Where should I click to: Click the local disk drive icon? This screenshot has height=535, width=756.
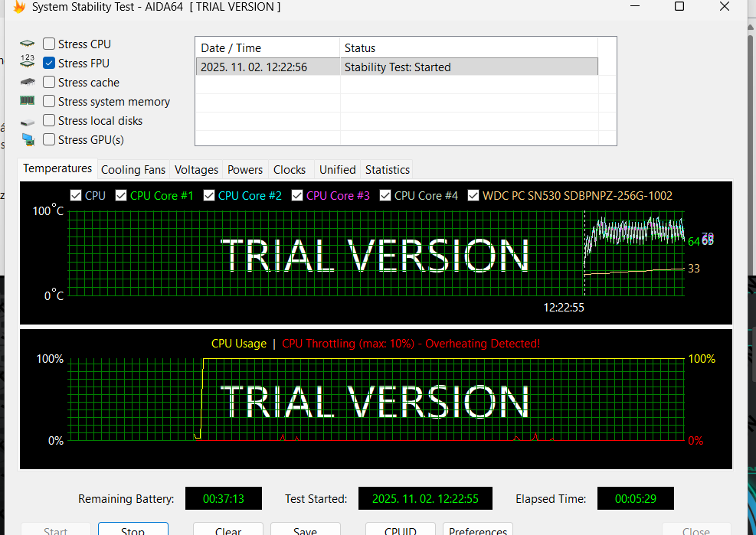28,122
